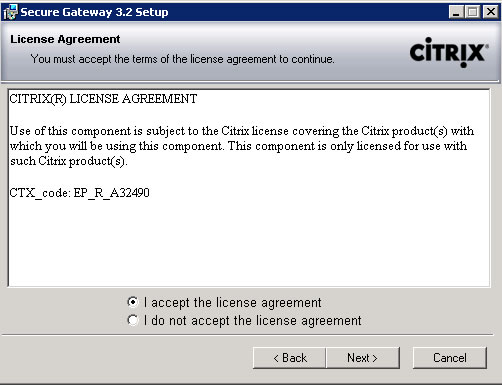The height and width of the screenshot is (385, 502).
Task: Click the 'I accept the license agreement' label text
Action: [x=233, y=303]
